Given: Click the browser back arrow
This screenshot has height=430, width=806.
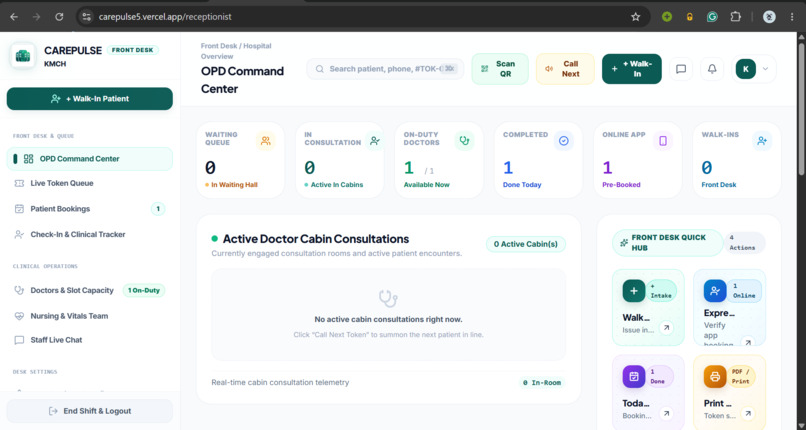Looking at the screenshot, I should 14,16.
